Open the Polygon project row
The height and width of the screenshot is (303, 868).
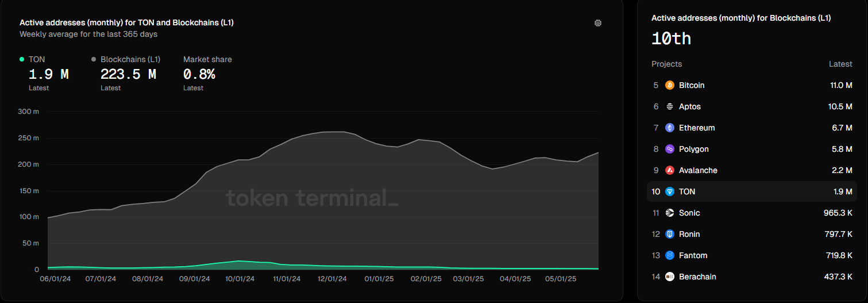(x=752, y=149)
